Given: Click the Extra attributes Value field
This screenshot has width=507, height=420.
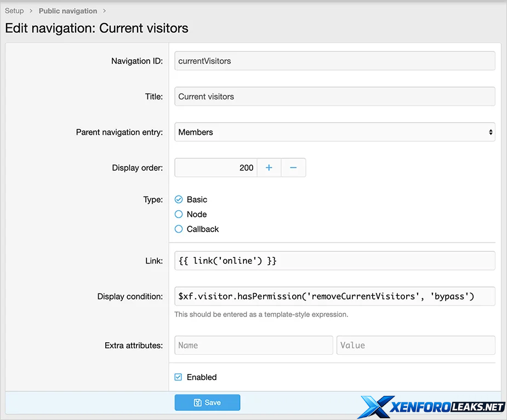Looking at the screenshot, I should coord(415,345).
